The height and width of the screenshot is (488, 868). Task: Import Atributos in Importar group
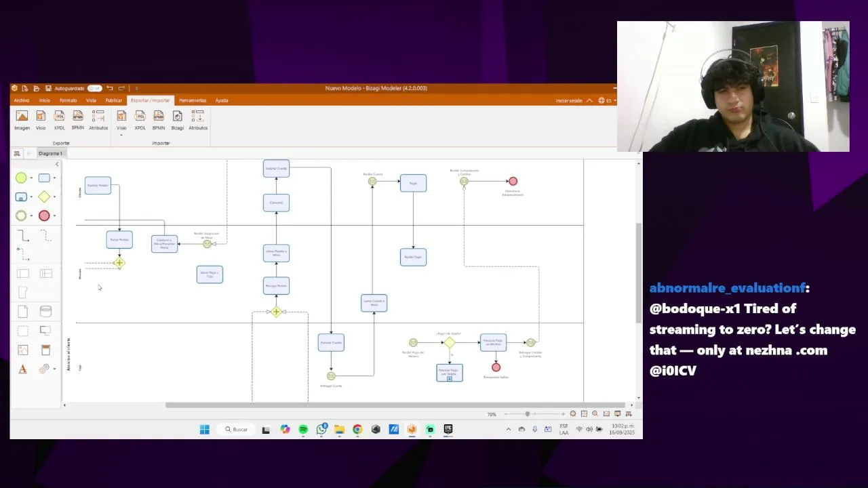tap(198, 120)
